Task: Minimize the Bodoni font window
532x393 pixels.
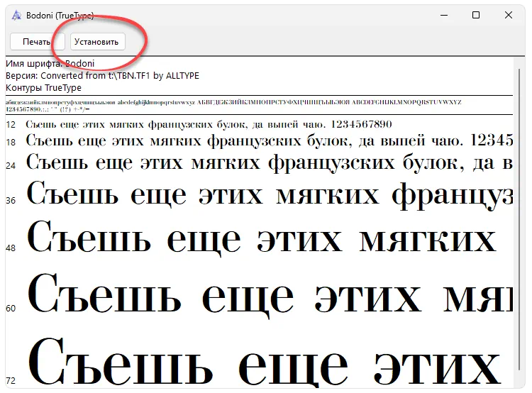Action: click(x=444, y=16)
